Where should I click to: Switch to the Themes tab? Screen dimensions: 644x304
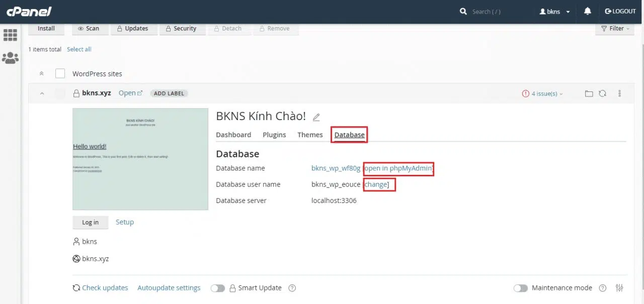coord(310,135)
